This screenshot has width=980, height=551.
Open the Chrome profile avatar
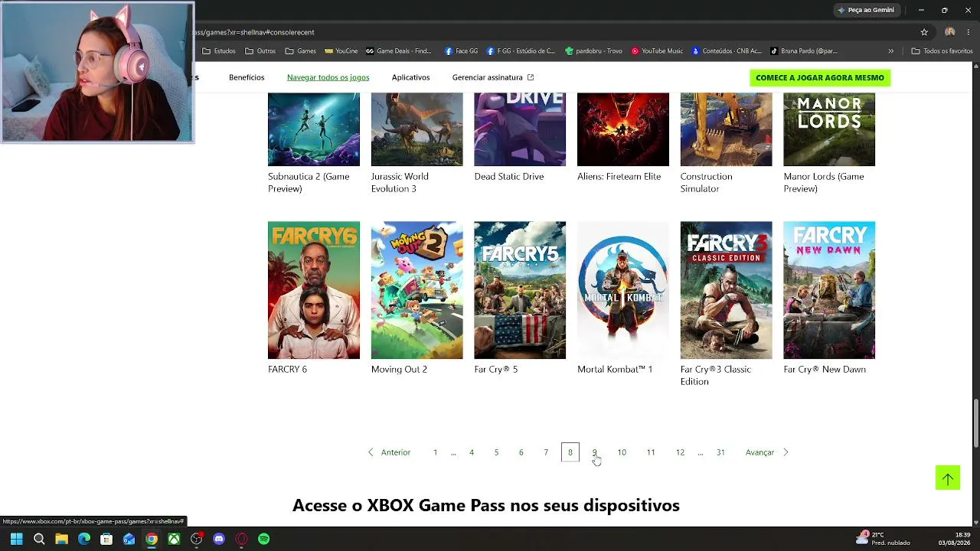click(x=949, y=32)
